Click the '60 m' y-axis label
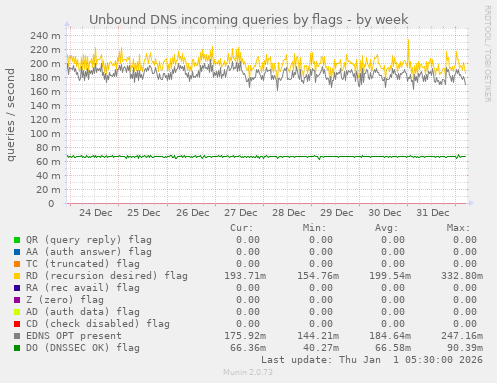 tap(48, 162)
